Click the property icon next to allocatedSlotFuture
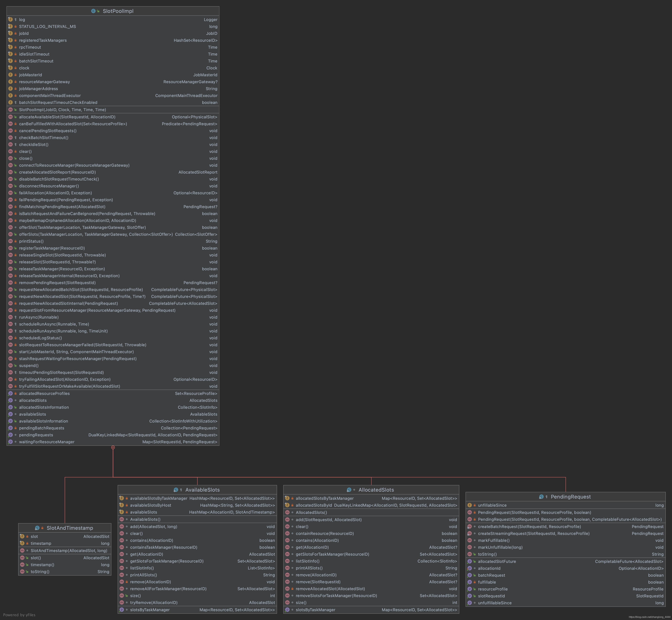Screen dimensions: 672x620 click(x=469, y=562)
